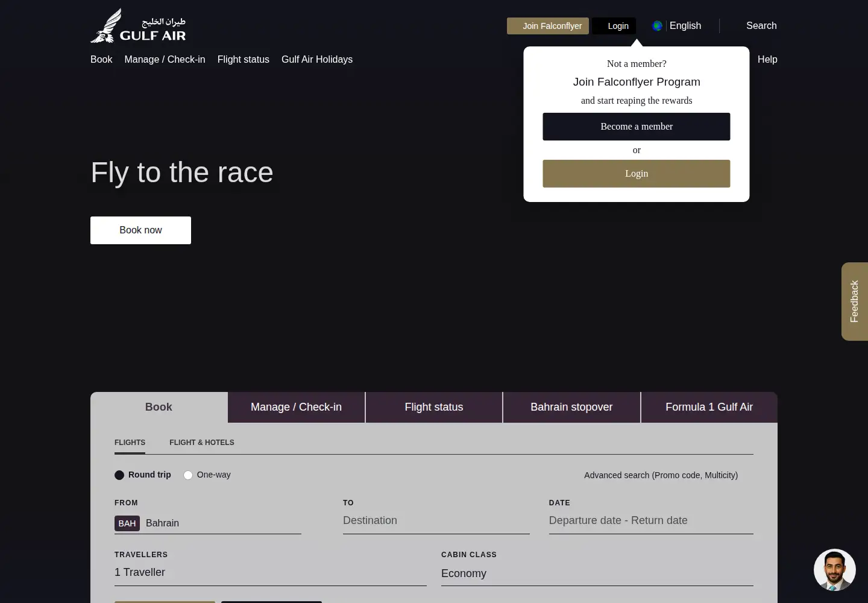Click the Join Falconflyer Program popup title

[x=637, y=82]
